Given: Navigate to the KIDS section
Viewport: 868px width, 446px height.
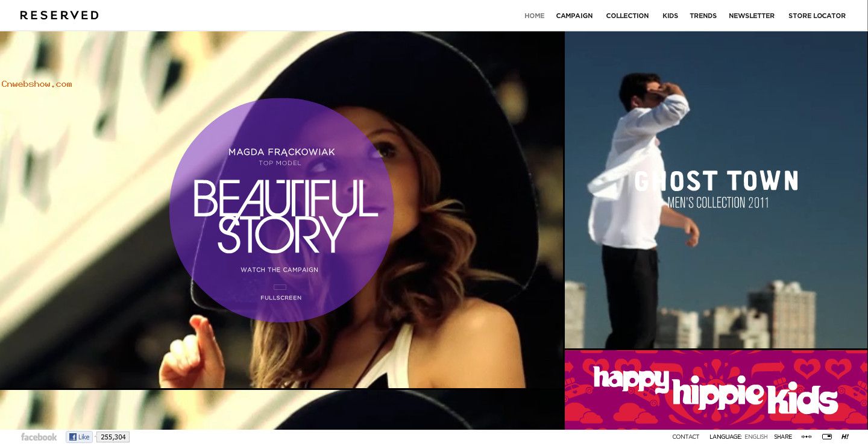Looking at the screenshot, I should [670, 16].
